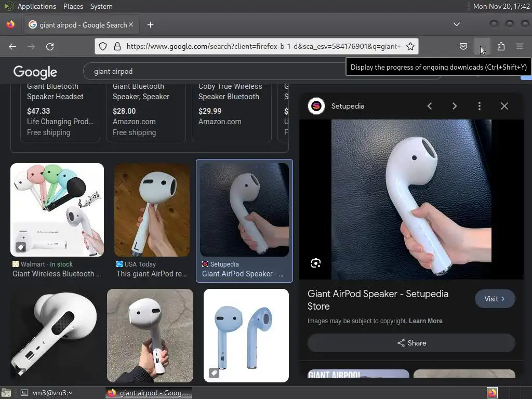Close the giant airpod Google Search tab
Viewport: 532px width, 399px height.
pos(131,24)
